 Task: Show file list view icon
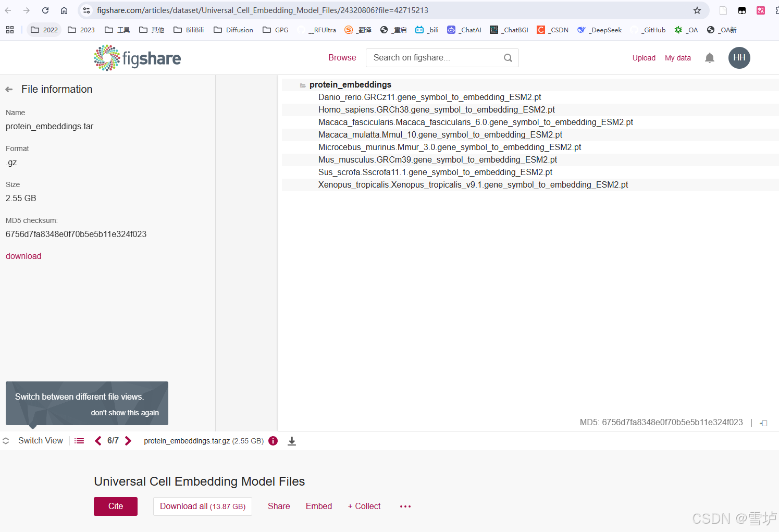79,441
